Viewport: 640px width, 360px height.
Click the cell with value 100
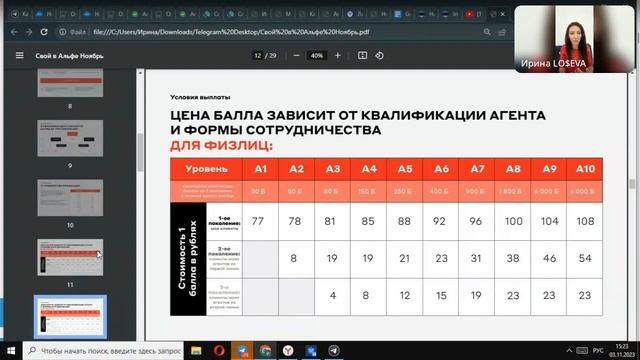pos(513,221)
